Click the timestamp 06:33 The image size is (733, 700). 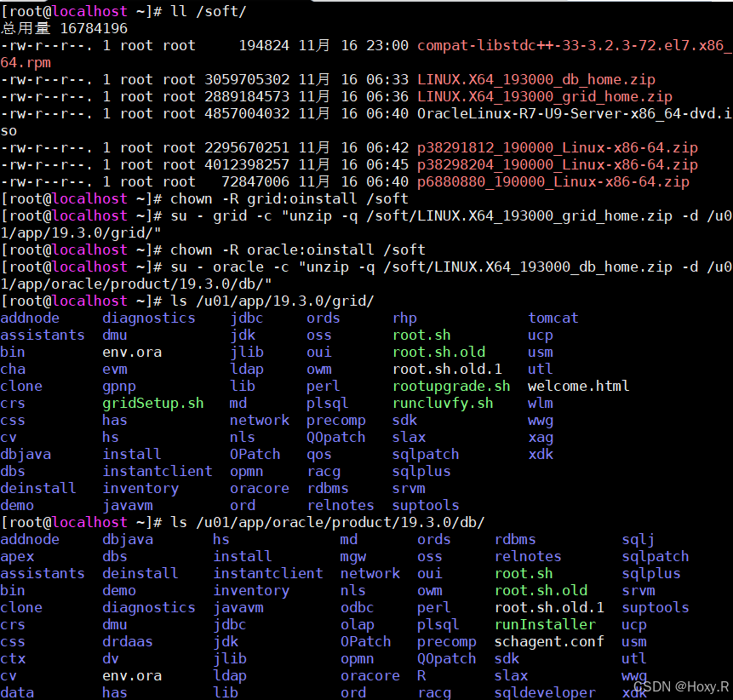(x=387, y=79)
